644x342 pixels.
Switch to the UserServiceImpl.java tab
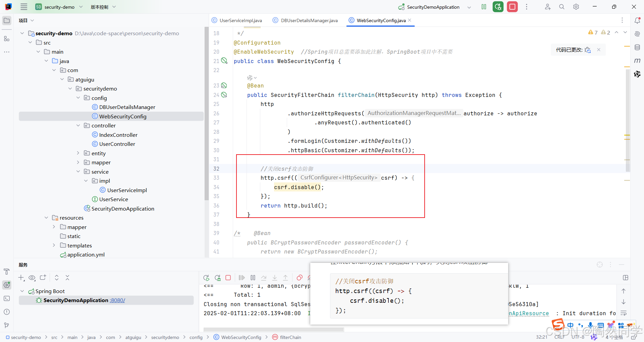click(x=240, y=20)
